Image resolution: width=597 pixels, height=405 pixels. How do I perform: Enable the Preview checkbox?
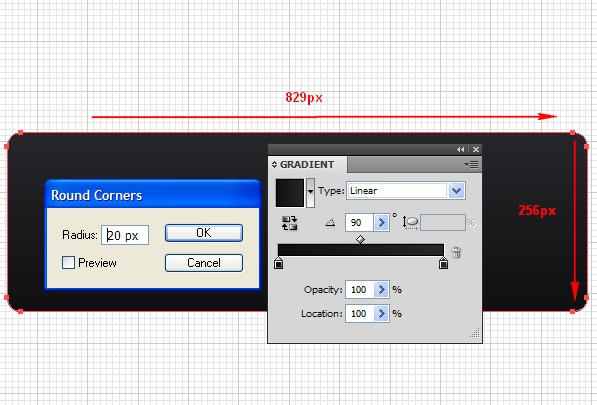click(x=68, y=263)
